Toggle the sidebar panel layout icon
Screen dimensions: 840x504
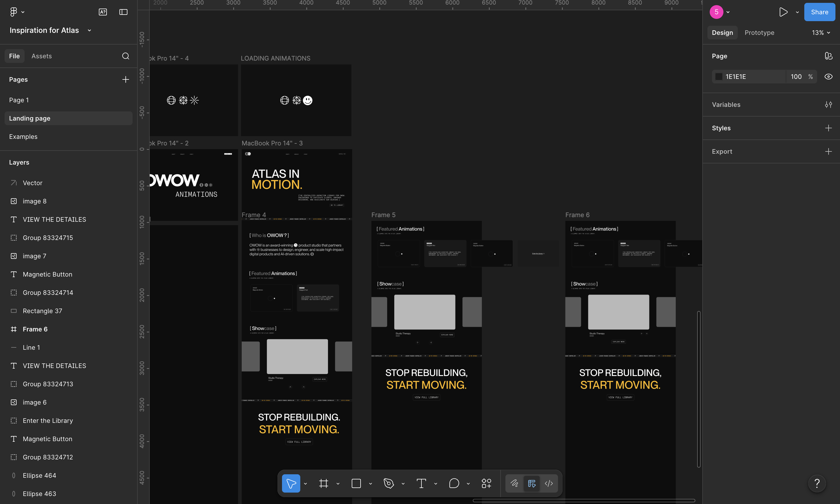pyautogui.click(x=124, y=12)
